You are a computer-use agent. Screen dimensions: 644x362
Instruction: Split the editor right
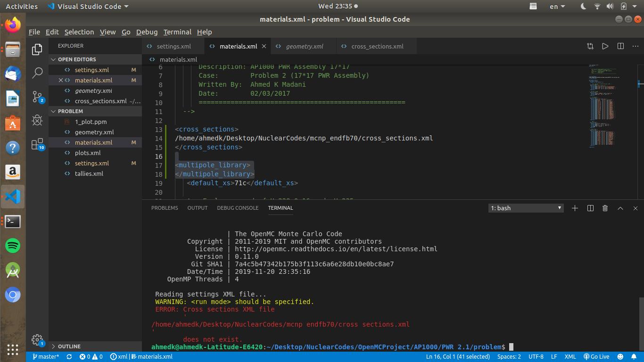pyautogui.click(x=620, y=46)
